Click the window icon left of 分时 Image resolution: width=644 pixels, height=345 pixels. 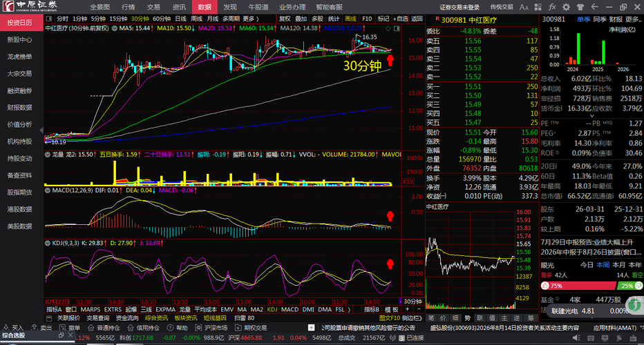49,19
